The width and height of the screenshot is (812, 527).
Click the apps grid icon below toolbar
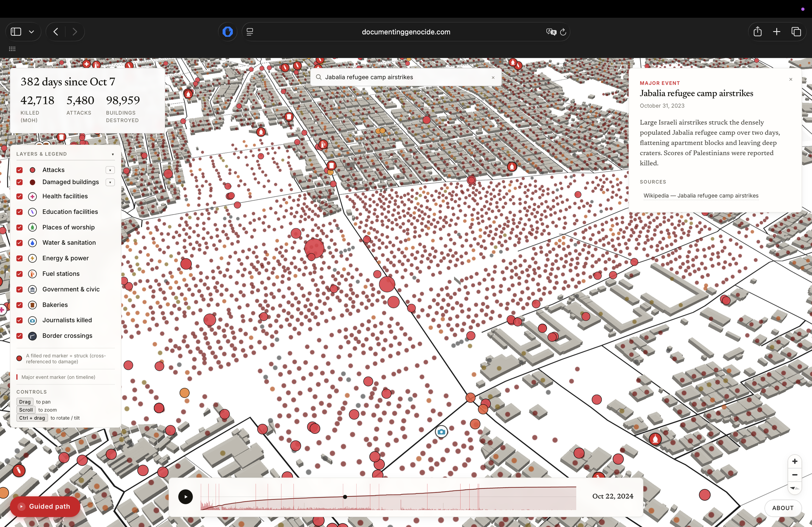point(12,49)
